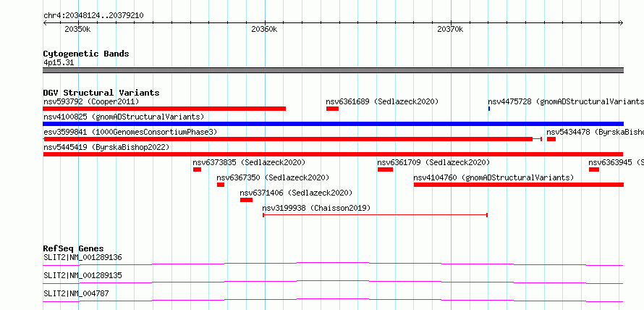644x310 pixels.
Task: Open nsv4100825 (gnomADStructuralVariants) label
Action: click(x=124, y=117)
